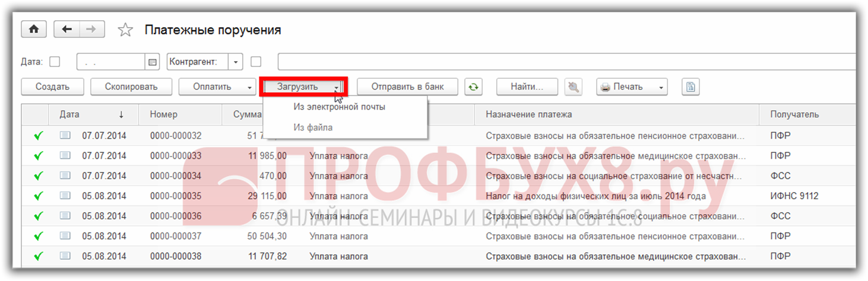Image resolution: width=868 pixels, height=281 pixels.
Task: Open the calendar picker for Дата field
Action: [153, 62]
